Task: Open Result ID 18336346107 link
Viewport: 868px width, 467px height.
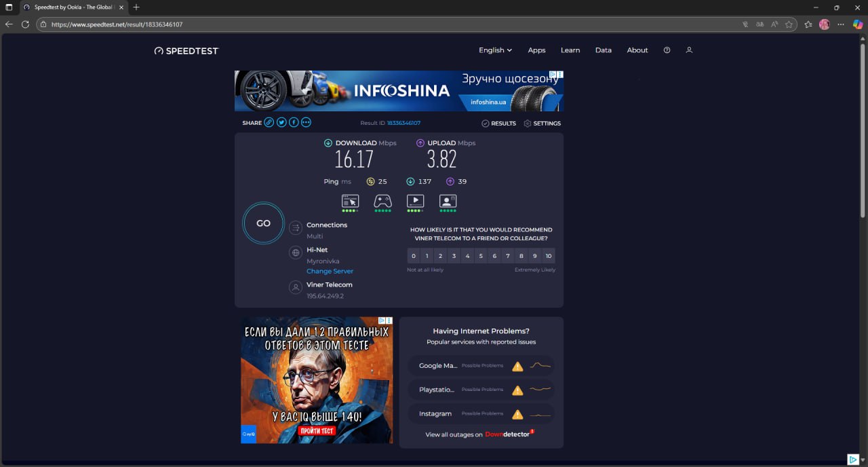Action: point(403,124)
